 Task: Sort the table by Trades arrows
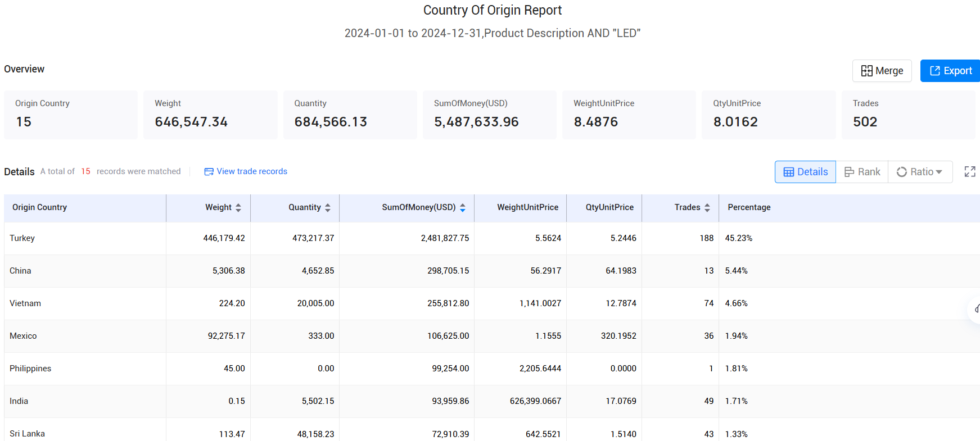pos(707,208)
